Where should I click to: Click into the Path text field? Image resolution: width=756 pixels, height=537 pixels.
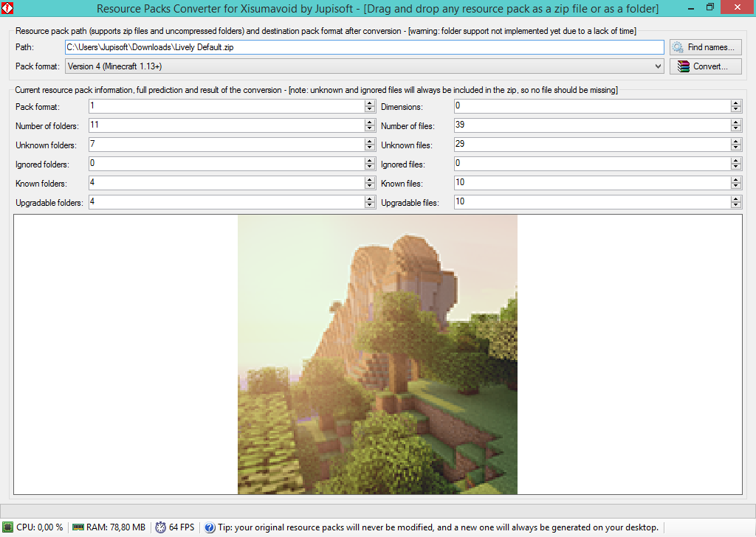[x=365, y=47]
